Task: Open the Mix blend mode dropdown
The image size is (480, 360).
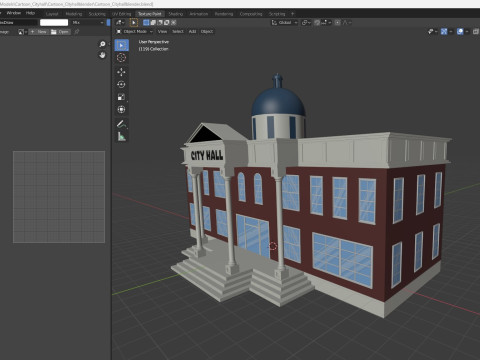Action: (x=88, y=23)
